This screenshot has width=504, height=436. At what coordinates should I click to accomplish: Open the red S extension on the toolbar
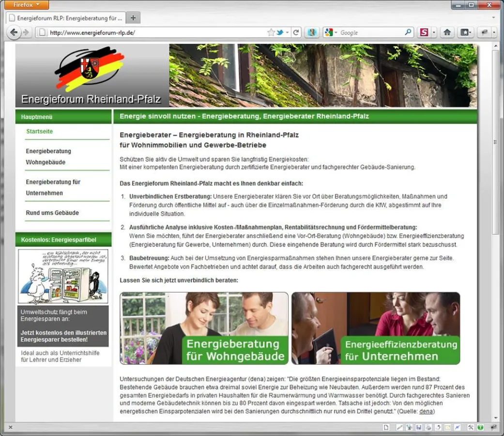(425, 32)
